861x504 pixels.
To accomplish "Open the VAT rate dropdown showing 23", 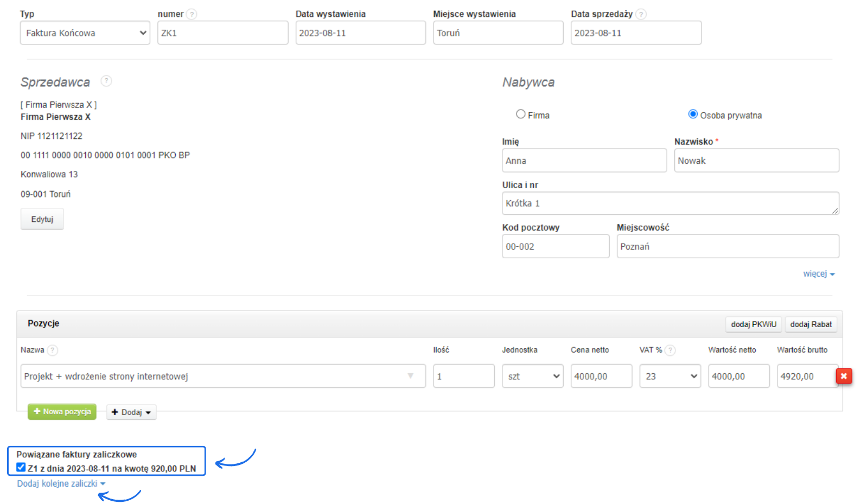I will 670,376.
